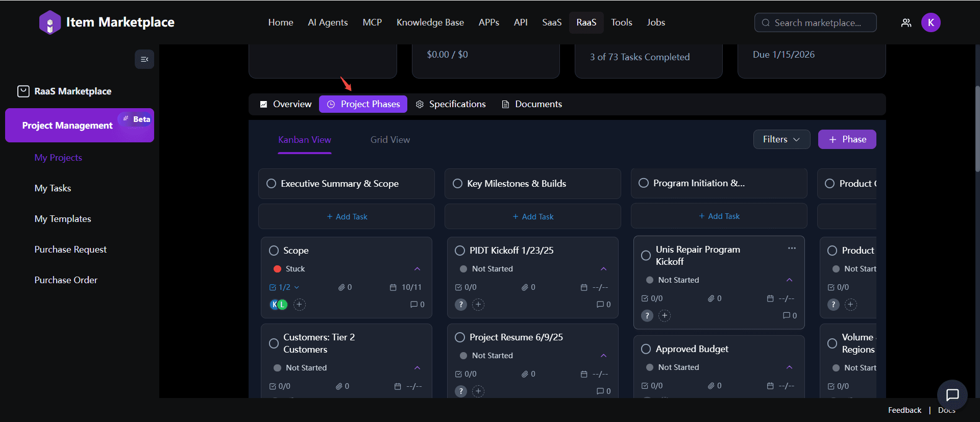
Task: Open the chat bubble widget
Action: [x=952, y=394]
